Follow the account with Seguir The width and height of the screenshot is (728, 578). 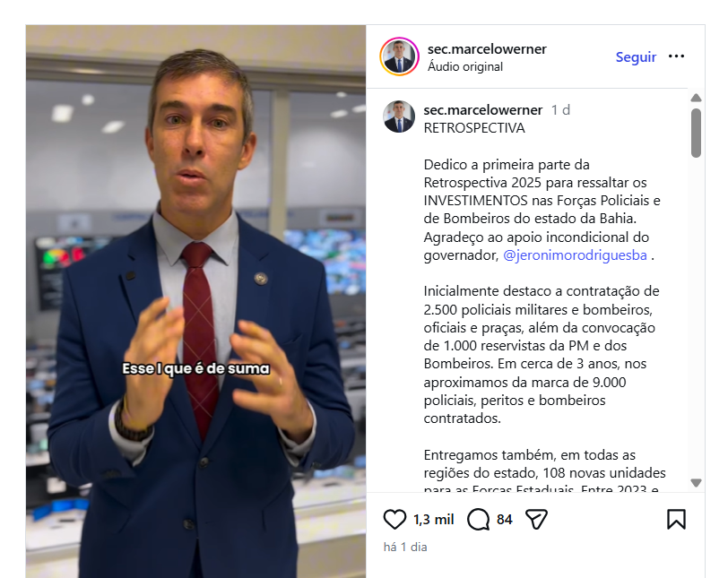click(x=636, y=56)
